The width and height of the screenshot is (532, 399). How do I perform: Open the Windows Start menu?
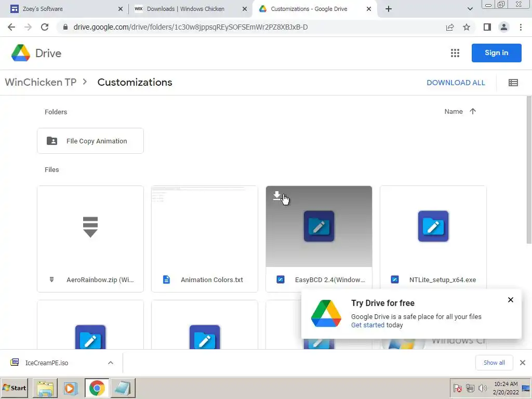(x=15, y=388)
